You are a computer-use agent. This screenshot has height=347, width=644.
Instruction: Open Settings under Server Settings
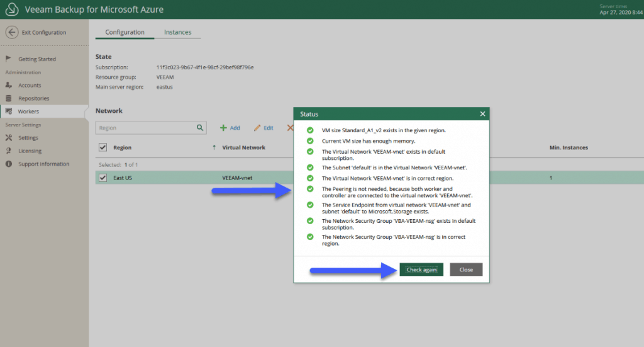click(x=28, y=138)
